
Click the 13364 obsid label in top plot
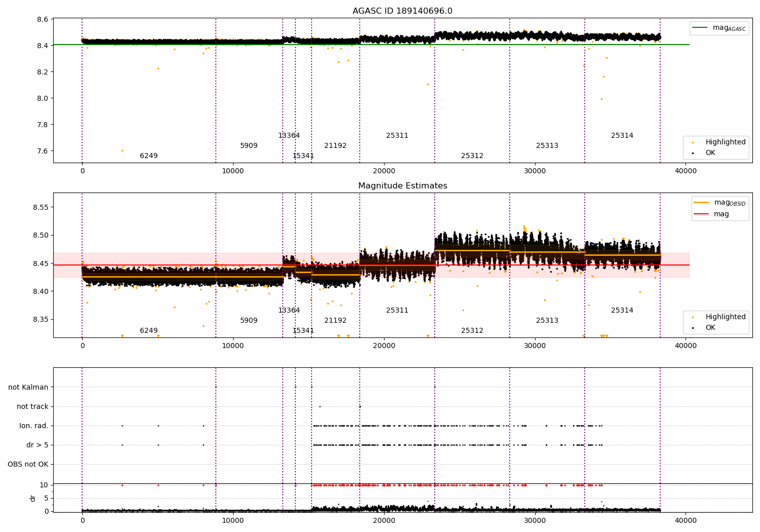click(x=289, y=136)
